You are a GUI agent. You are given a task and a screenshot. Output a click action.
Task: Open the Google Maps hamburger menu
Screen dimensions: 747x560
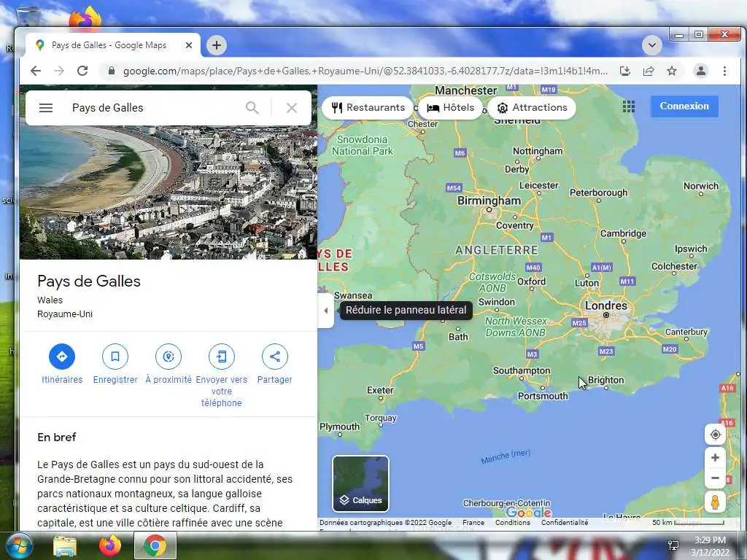[x=46, y=108]
